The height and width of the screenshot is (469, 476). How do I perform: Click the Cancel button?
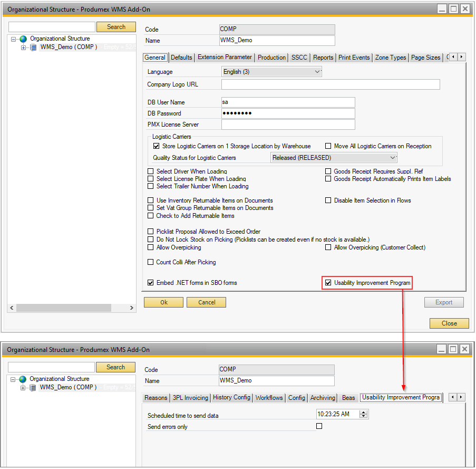coord(207,302)
